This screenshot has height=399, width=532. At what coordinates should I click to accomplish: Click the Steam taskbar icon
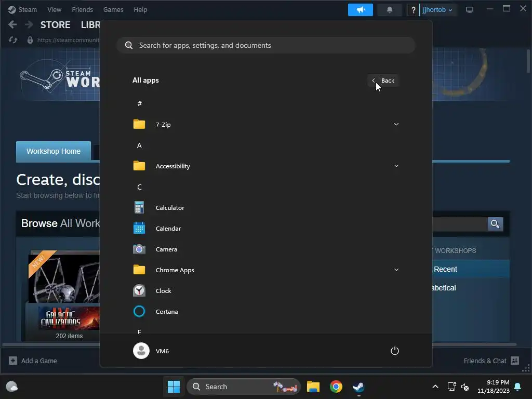point(358,387)
